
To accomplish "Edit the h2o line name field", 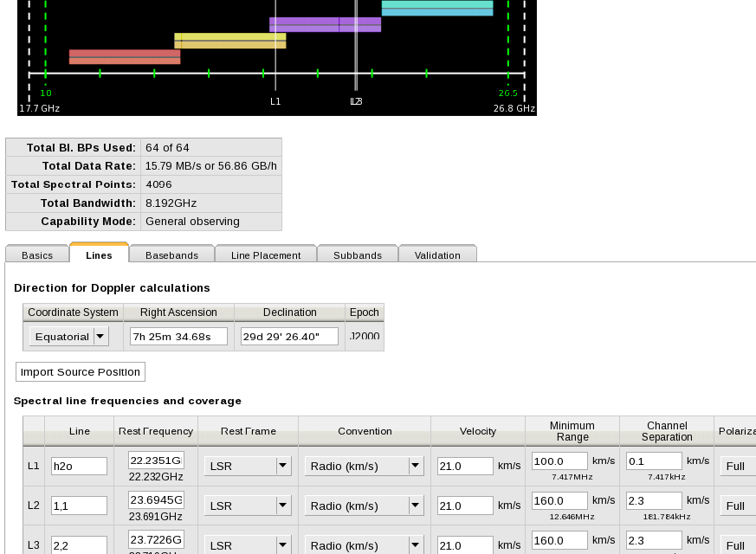I will tap(79, 466).
